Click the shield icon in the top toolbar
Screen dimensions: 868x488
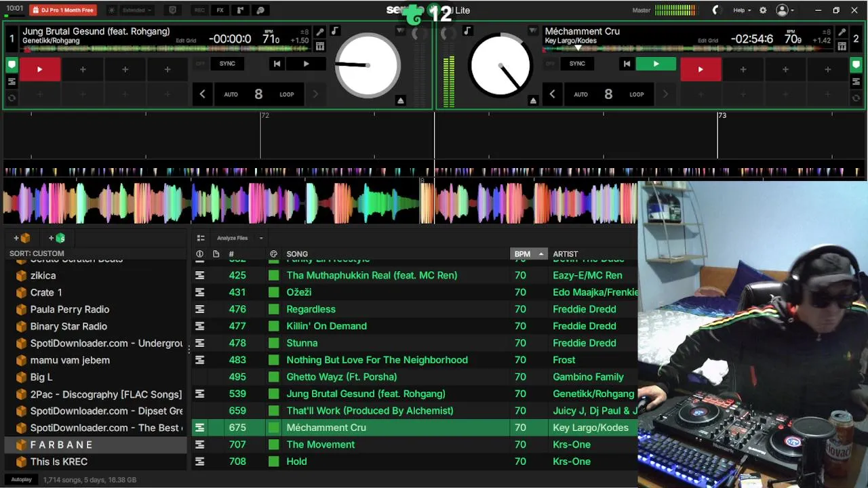(172, 10)
